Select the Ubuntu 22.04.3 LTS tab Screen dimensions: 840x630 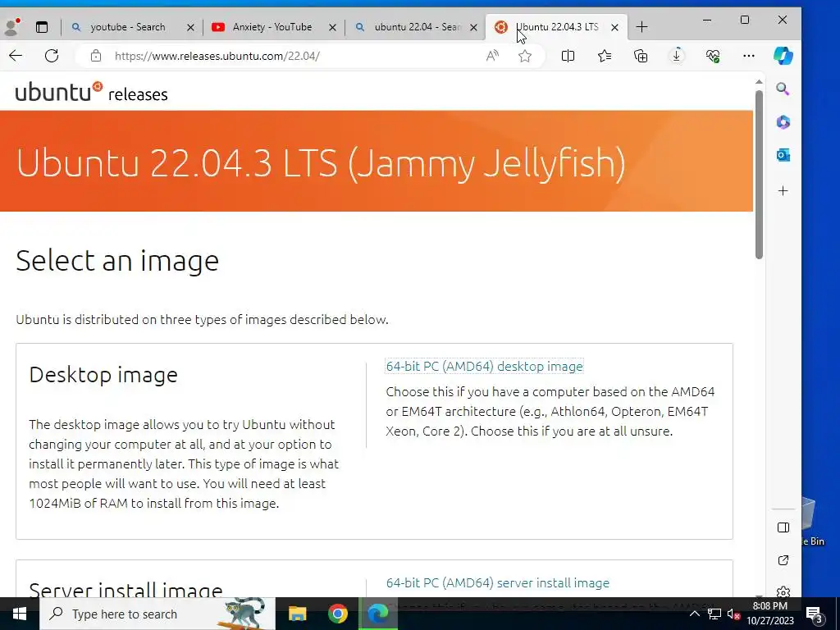557,27
